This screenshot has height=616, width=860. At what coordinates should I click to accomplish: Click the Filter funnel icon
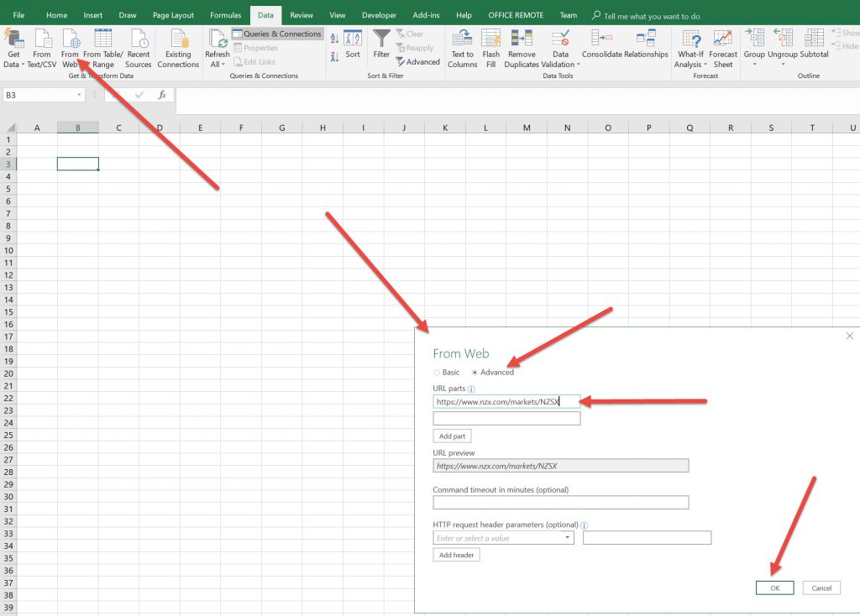pos(381,39)
